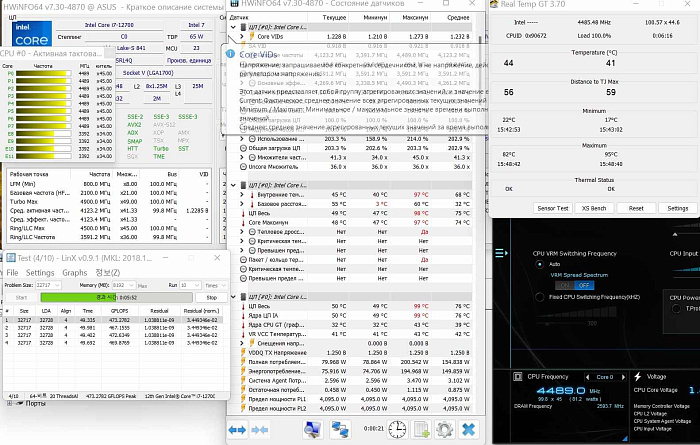Click the expand-columns double arrow icon in HWiNFO

point(237,430)
